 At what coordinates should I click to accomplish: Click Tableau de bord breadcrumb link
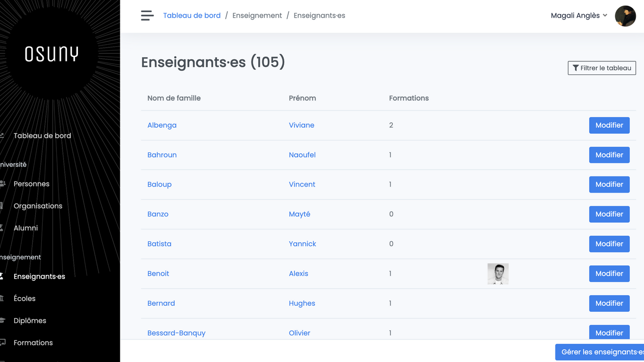click(x=192, y=16)
